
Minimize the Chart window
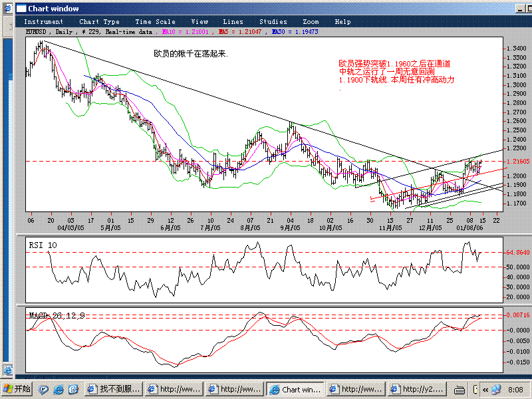tap(520, 9)
